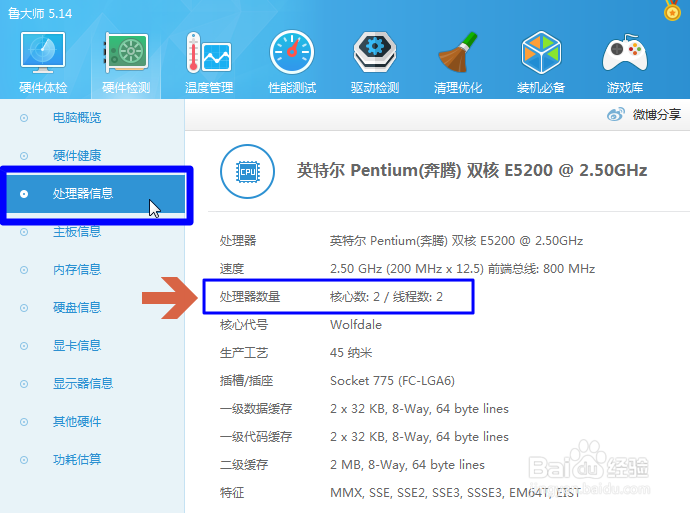Click the bullet dot beside 电脑概览
Viewport: 690px width, 513px height.
click(x=24, y=118)
